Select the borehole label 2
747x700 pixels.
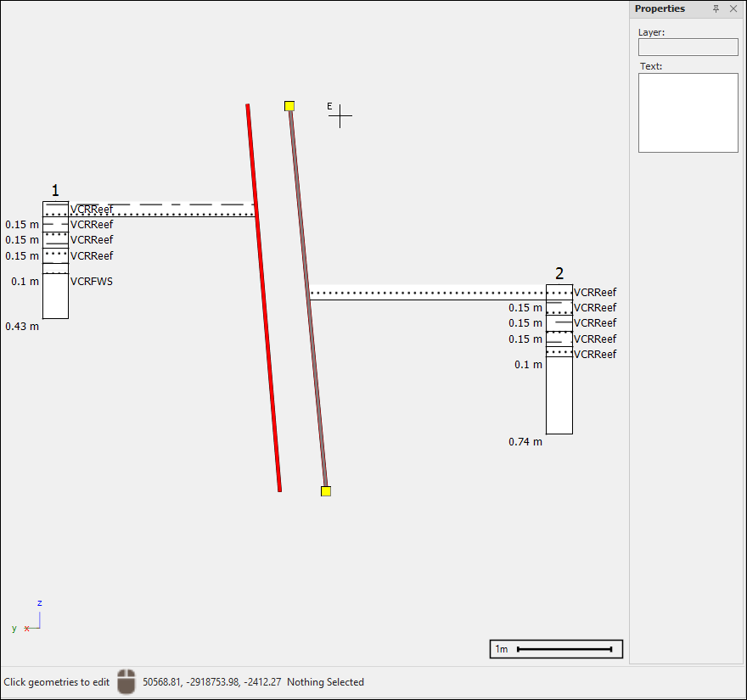click(559, 273)
